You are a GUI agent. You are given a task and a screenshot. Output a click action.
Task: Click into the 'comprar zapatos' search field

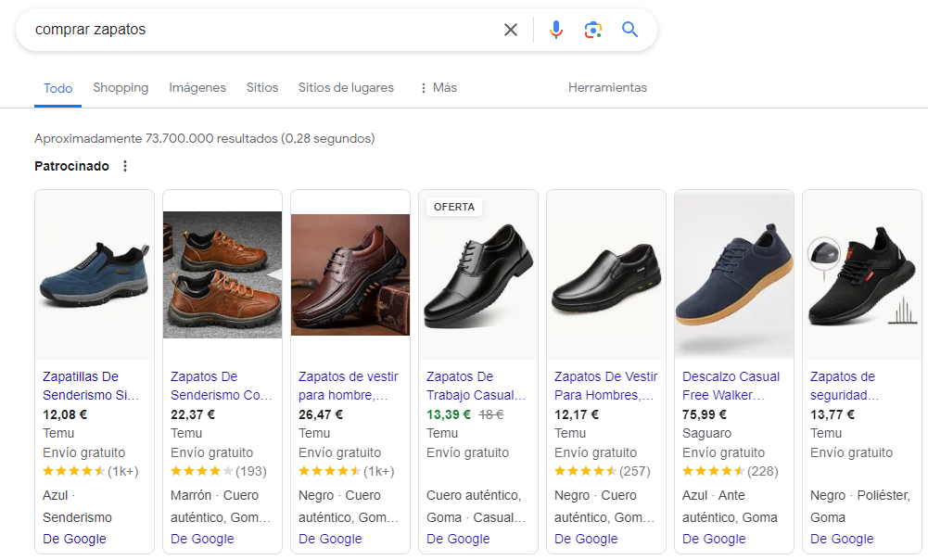click(x=260, y=30)
